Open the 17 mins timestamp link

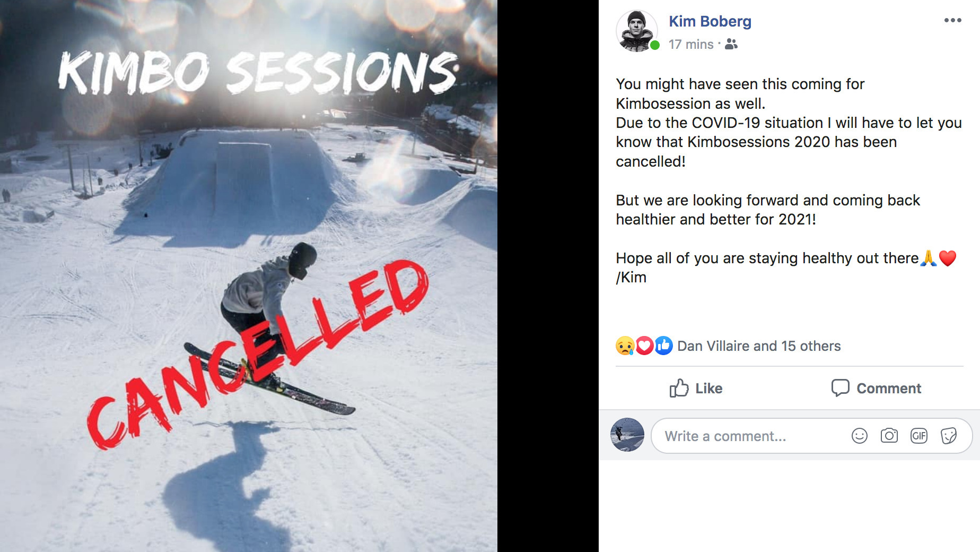tap(690, 45)
